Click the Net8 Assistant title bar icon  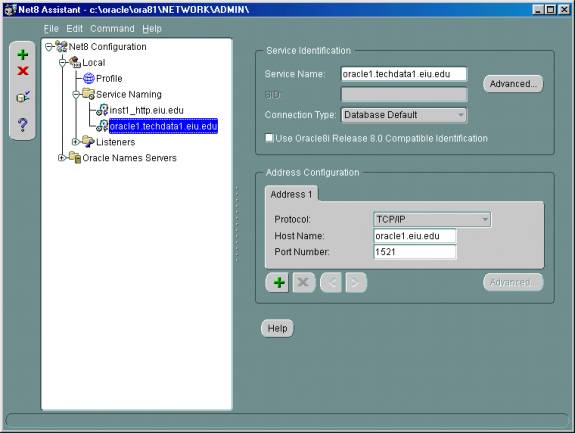point(10,10)
